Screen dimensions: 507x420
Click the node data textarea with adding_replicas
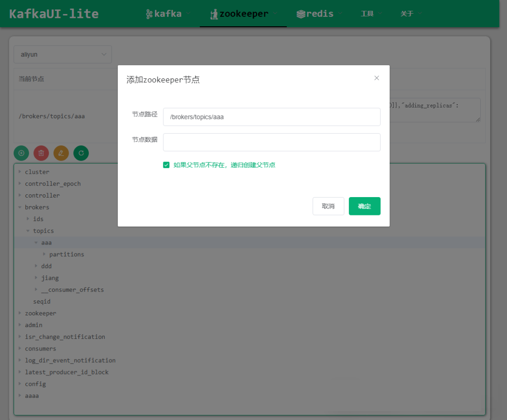(435, 110)
